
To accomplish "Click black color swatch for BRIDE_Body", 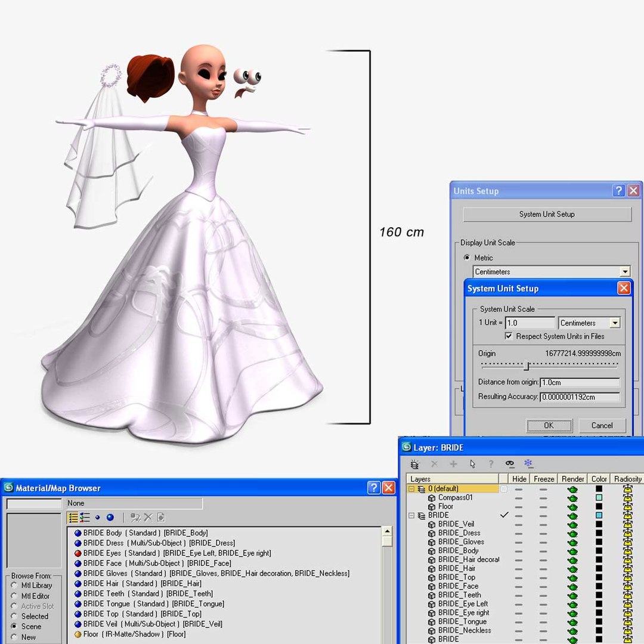I will pos(599,551).
